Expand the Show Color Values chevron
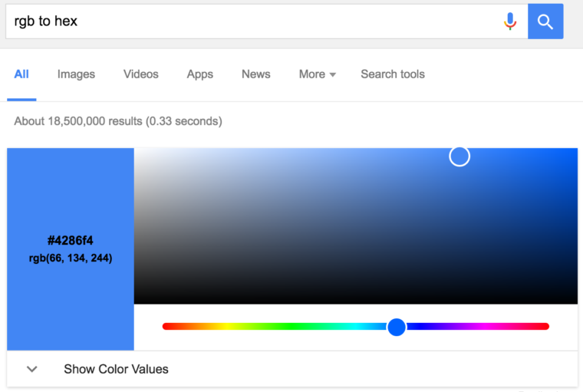Screen dimensions: 583x392 click(x=32, y=369)
